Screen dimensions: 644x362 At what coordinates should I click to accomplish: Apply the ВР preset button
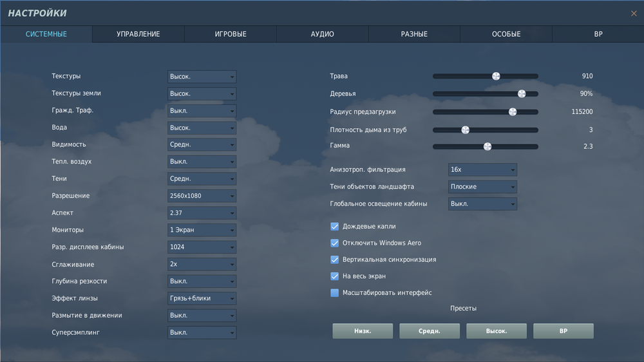pos(563,331)
